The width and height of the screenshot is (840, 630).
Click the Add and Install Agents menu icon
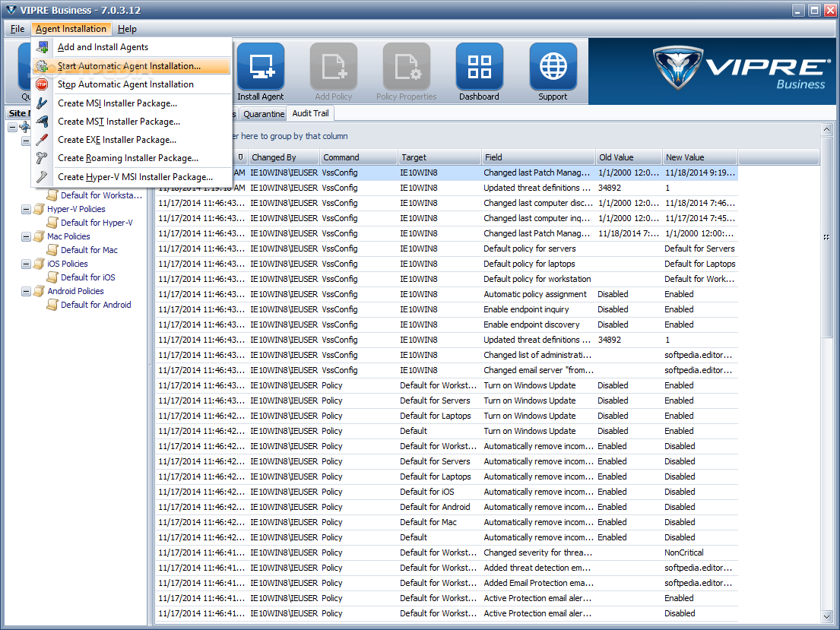pyautogui.click(x=43, y=47)
